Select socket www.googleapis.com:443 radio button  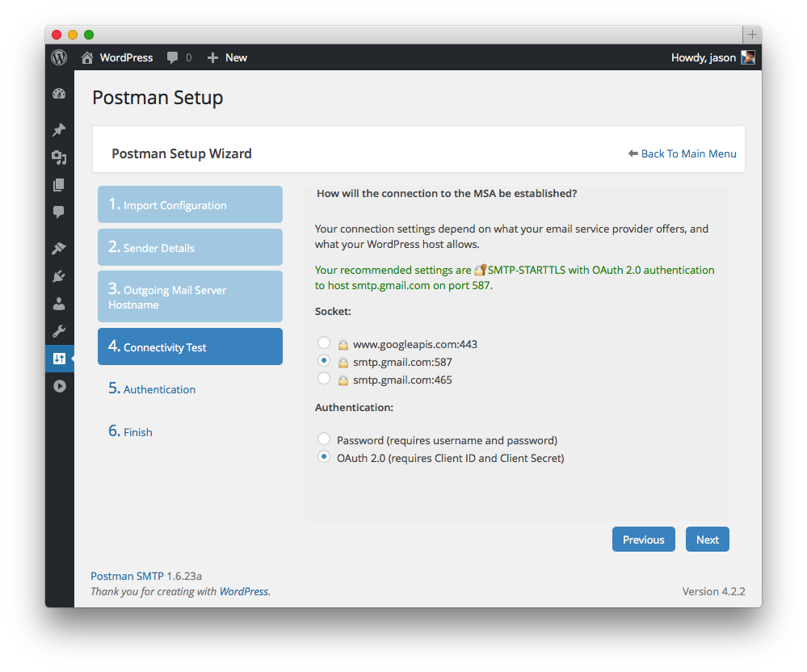click(x=324, y=342)
